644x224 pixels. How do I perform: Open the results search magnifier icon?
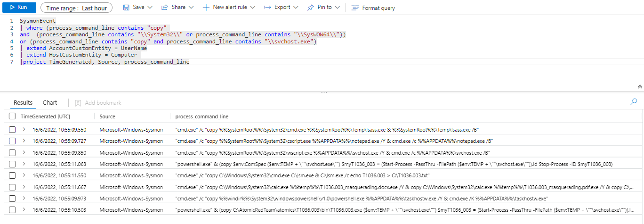[634, 102]
